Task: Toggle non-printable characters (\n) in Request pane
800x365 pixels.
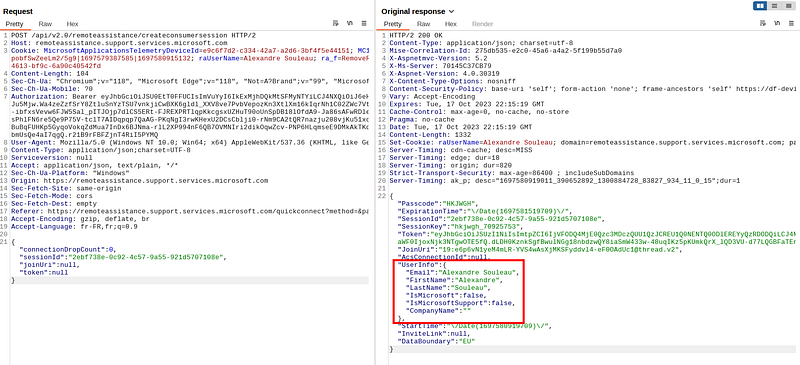Action: pos(349,23)
